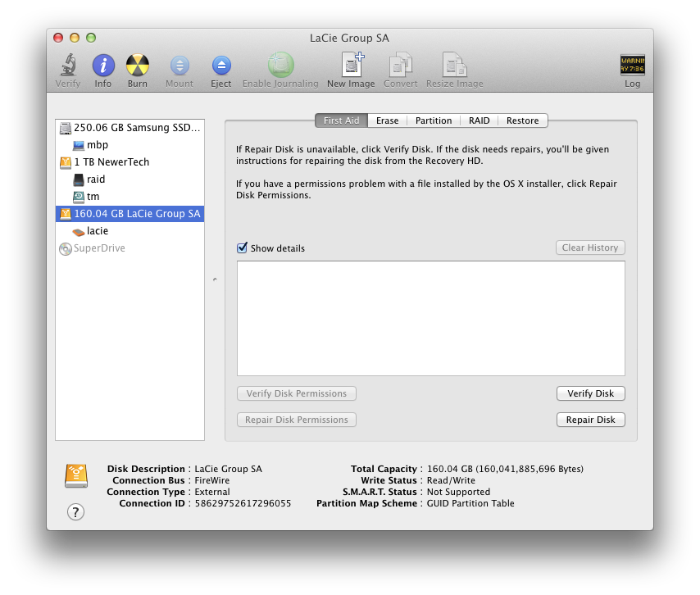Click the Verify Disk button
Image resolution: width=700 pixels, height=595 pixels.
pyautogui.click(x=591, y=393)
